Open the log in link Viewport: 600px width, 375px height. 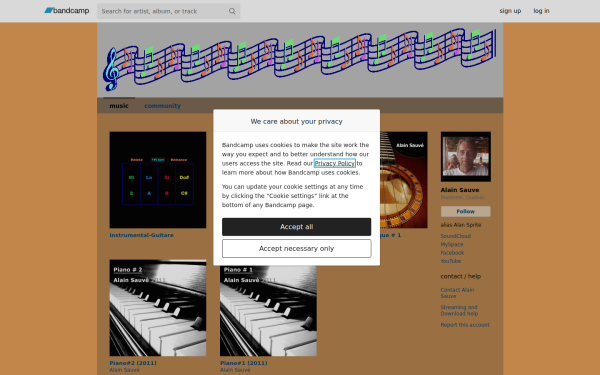541,11
